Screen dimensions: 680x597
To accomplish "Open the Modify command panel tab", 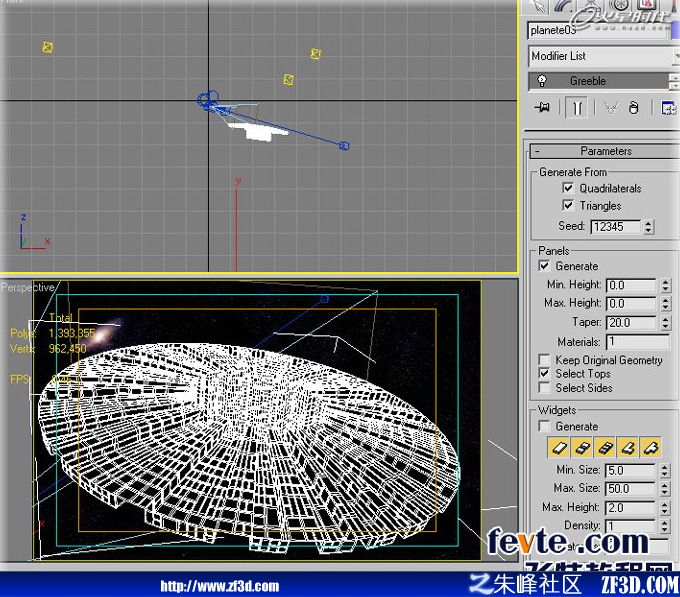I will pyautogui.click(x=564, y=6).
